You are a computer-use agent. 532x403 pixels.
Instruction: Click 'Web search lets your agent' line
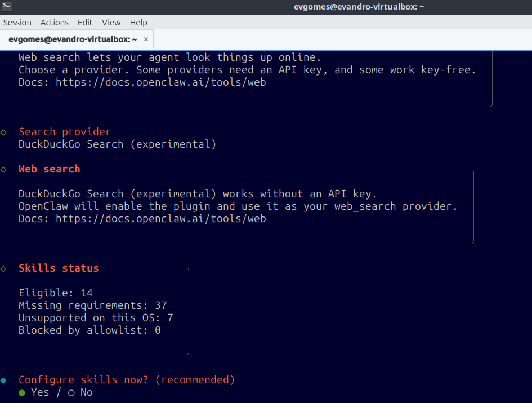pyautogui.click(x=170, y=57)
